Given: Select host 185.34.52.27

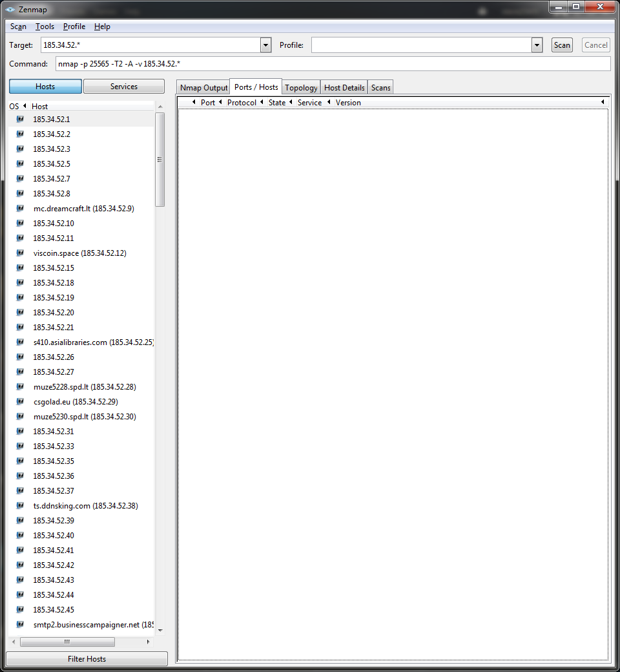Looking at the screenshot, I should (x=54, y=372).
